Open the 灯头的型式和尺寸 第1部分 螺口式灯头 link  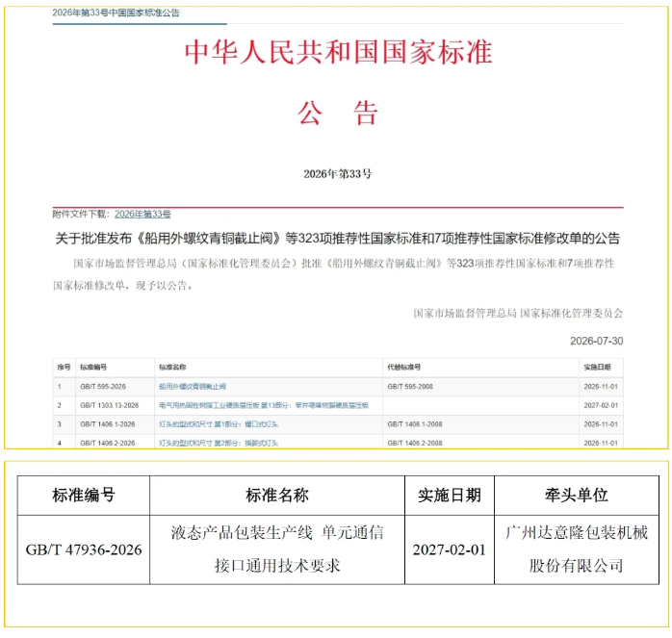[219, 424]
